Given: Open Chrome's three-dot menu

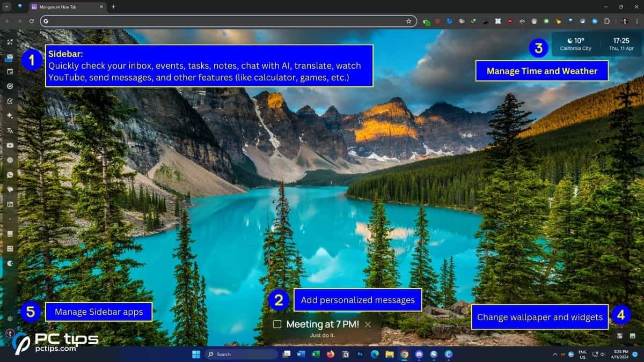Looking at the screenshot, I should pyautogui.click(x=638, y=21).
